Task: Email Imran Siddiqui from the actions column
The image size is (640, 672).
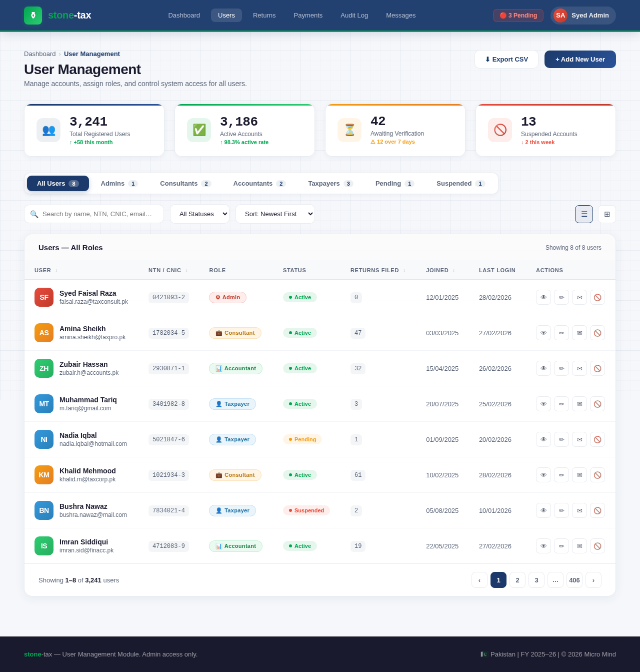Action: pos(579,546)
